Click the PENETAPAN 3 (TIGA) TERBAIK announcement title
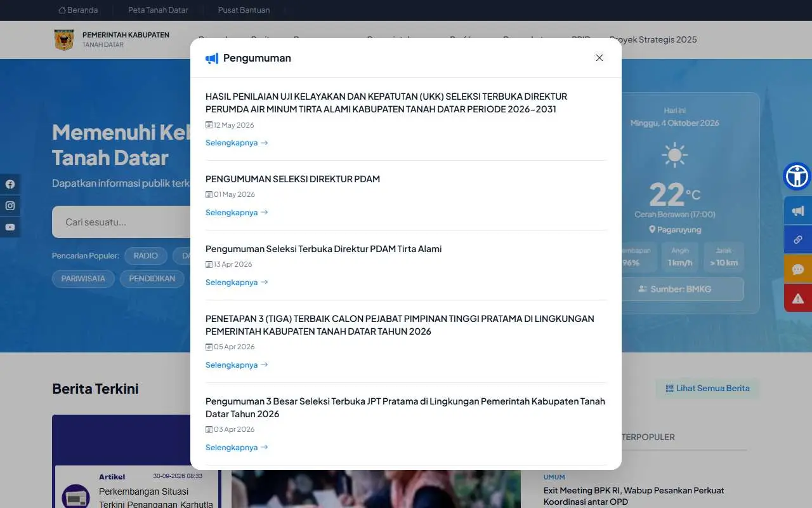The width and height of the screenshot is (812, 508). [x=400, y=325]
